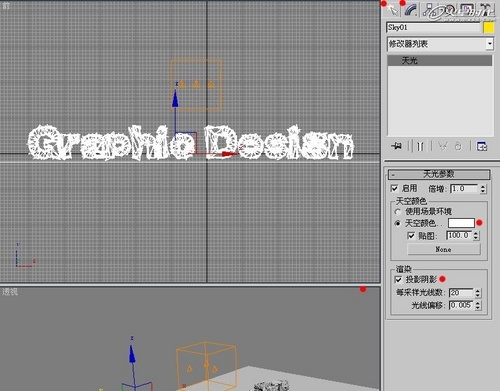Toggle Show End Result icon

pyautogui.click(x=420, y=146)
